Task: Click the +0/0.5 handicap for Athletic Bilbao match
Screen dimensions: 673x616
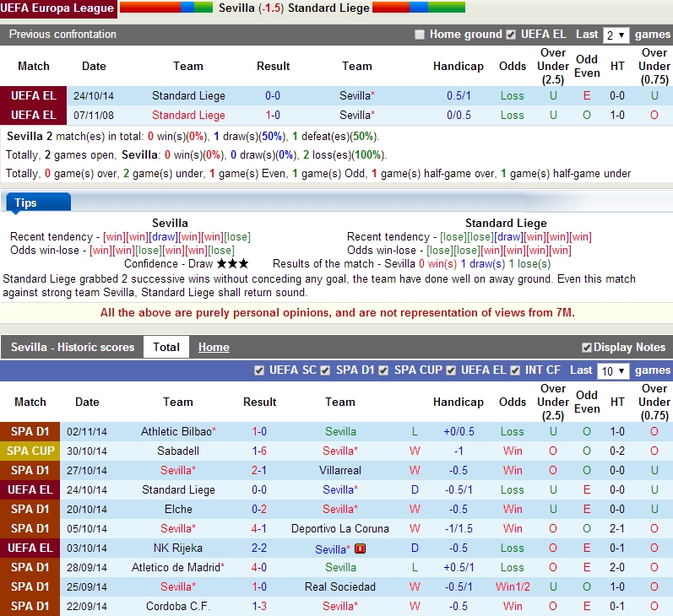Action: click(459, 431)
